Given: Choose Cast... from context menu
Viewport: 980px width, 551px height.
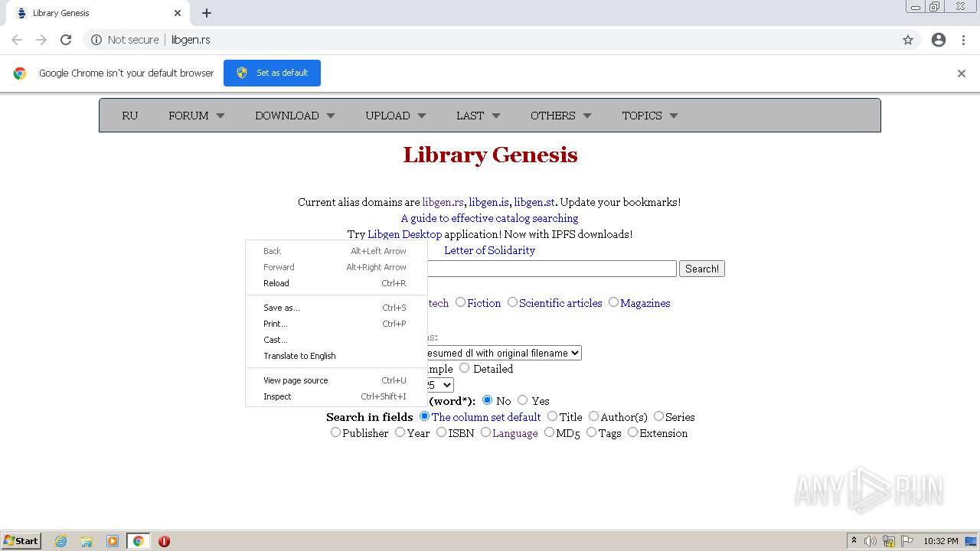Looking at the screenshot, I should click(x=335, y=340).
